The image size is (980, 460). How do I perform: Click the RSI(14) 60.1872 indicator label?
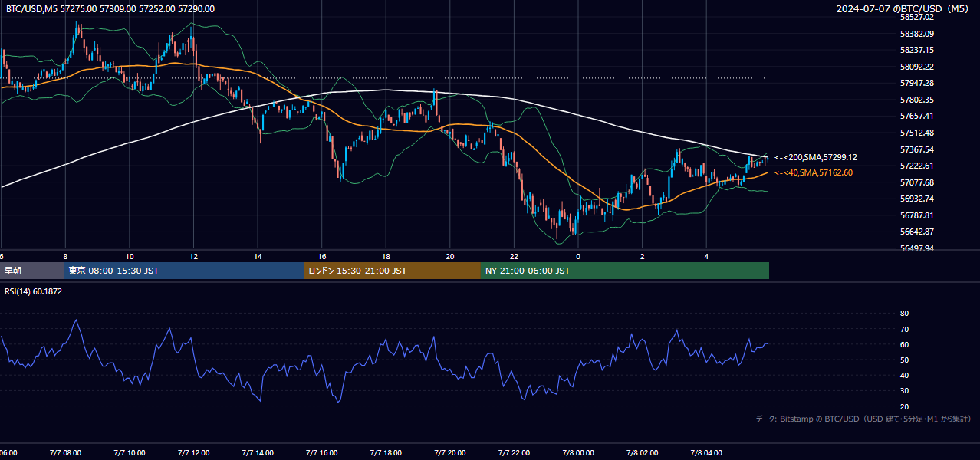click(34, 291)
